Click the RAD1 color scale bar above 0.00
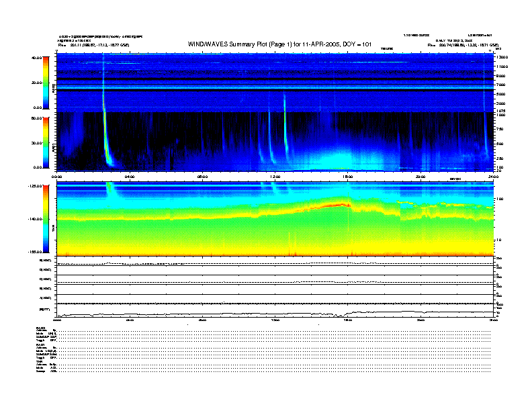 coord(46,142)
